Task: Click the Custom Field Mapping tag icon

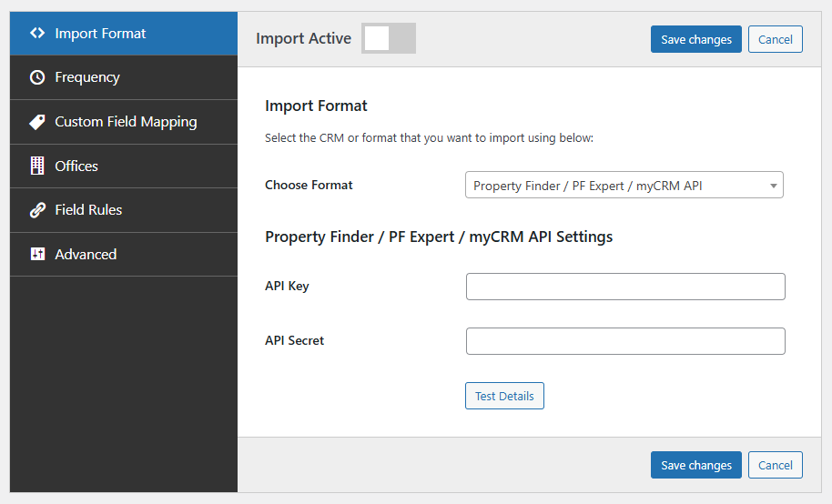Action: coord(37,122)
